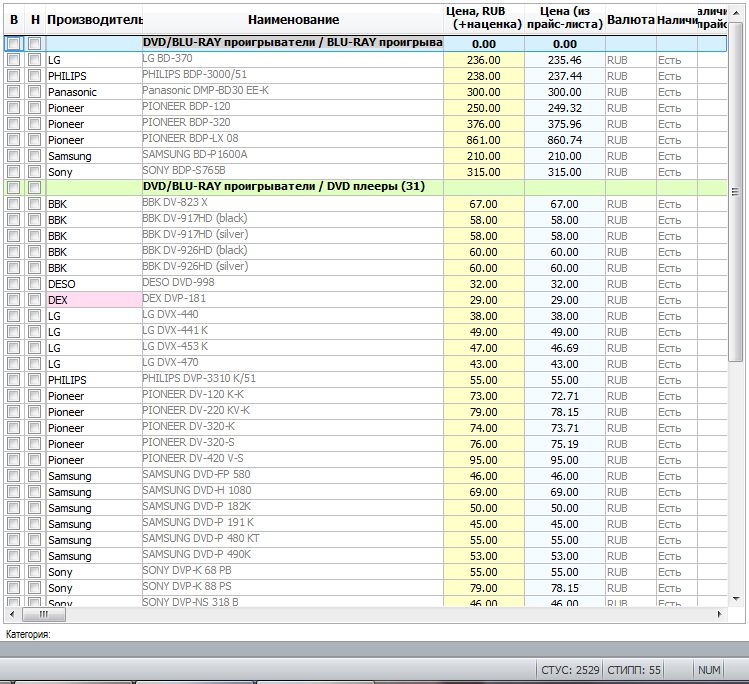Image resolution: width=749 pixels, height=684 pixels.
Task: Click price 72.71 in price-list column
Action: 565,396
